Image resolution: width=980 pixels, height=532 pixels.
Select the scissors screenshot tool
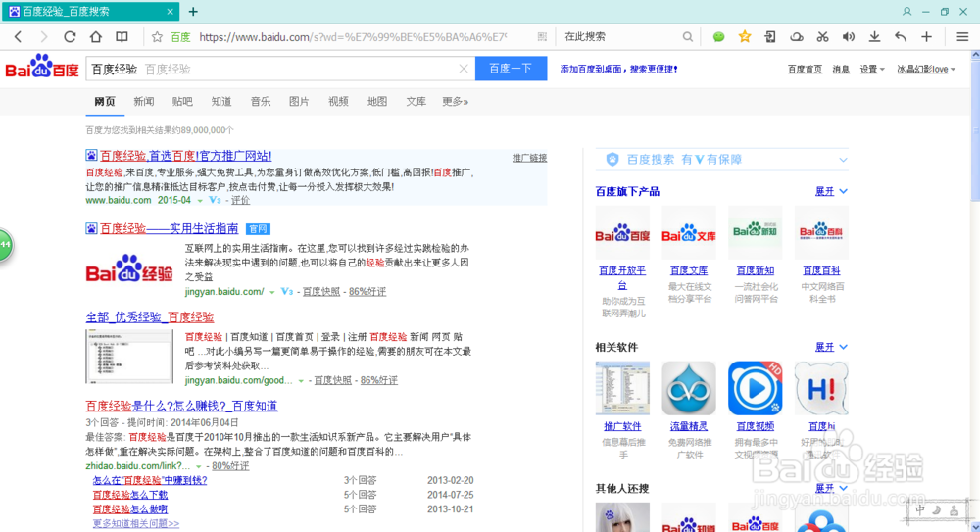822,37
